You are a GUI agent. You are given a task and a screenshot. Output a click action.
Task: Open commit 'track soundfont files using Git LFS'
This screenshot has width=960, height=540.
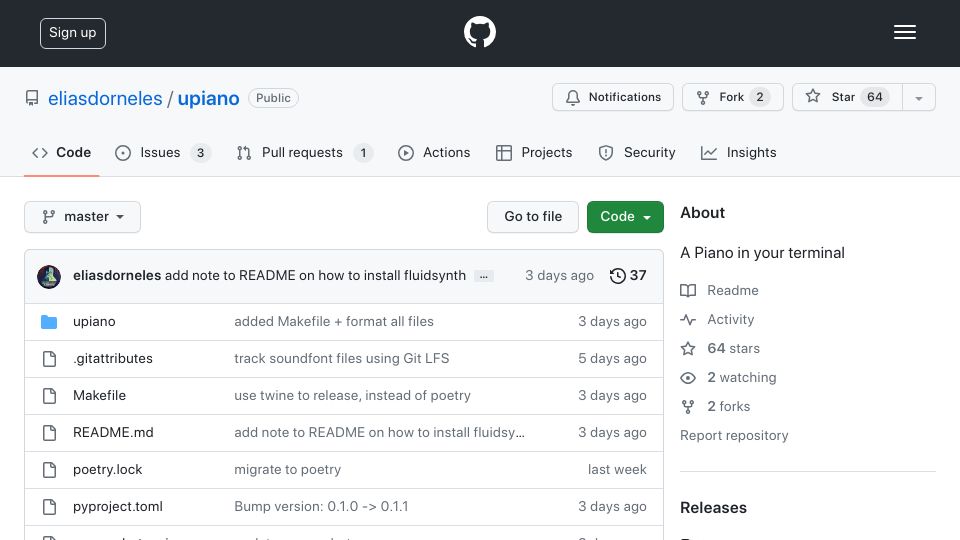[342, 358]
